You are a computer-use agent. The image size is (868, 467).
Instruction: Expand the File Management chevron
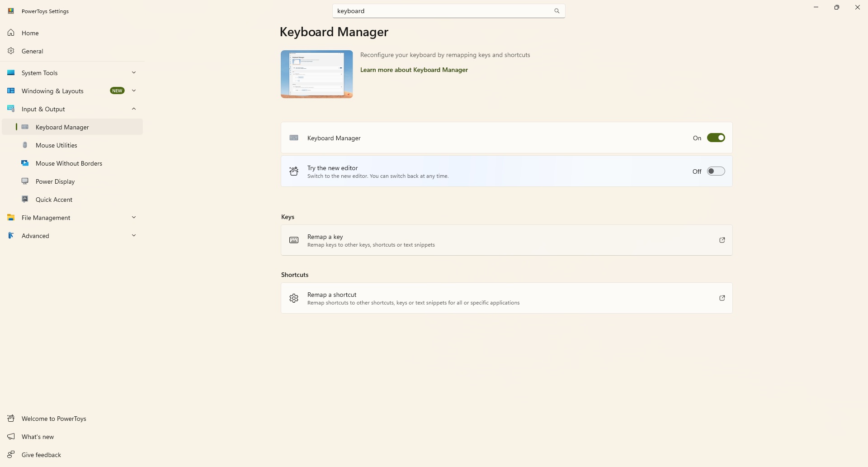click(134, 218)
